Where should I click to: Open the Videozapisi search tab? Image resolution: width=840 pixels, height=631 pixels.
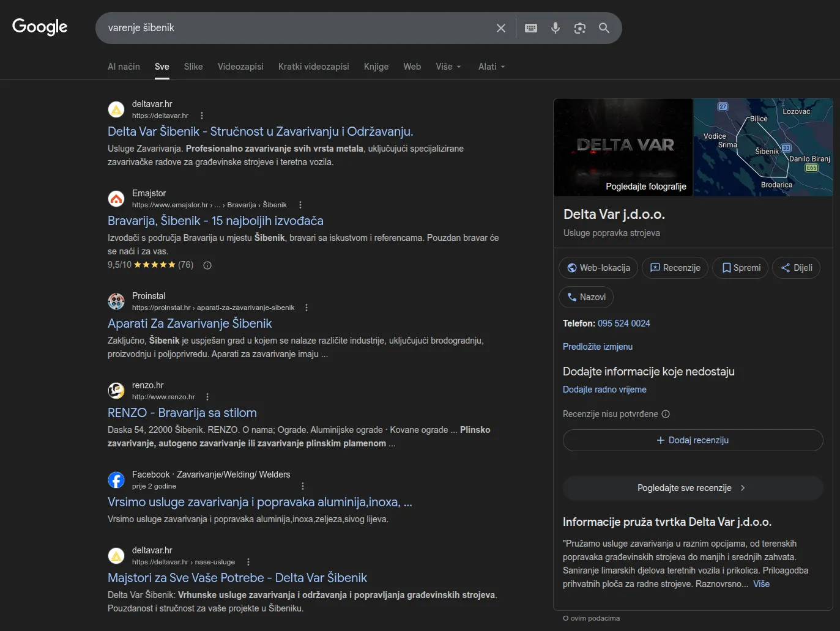point(240,66)
